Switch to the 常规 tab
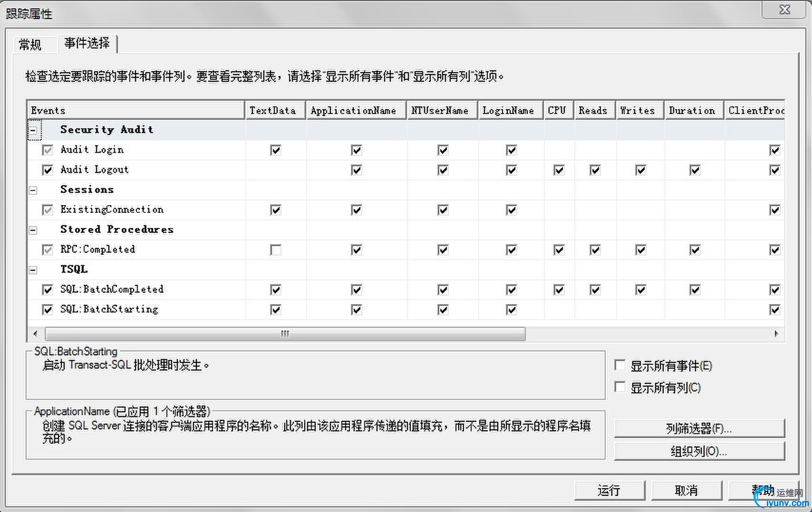The height and width of the screenshot is (512, 812). click(30, 45)
